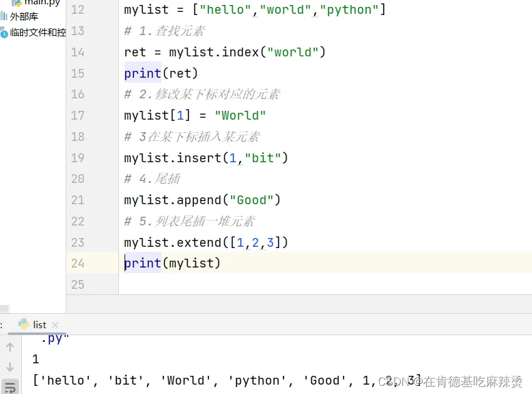Click the comment # 4.尾插
Image resolution: width=532 pixels, height=394 pixels.
pyautogui.click(x=152, y=179)
